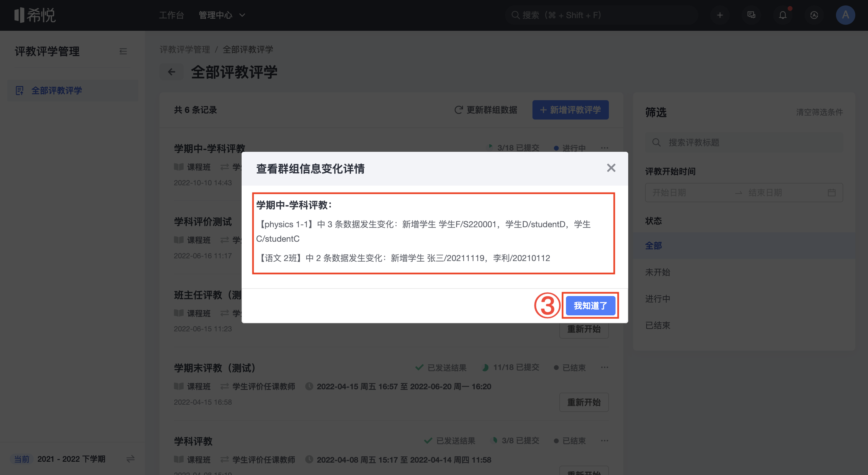The image size is (868, 475).
Task: Click the circular A app icon
Action: tap(814, 15)
